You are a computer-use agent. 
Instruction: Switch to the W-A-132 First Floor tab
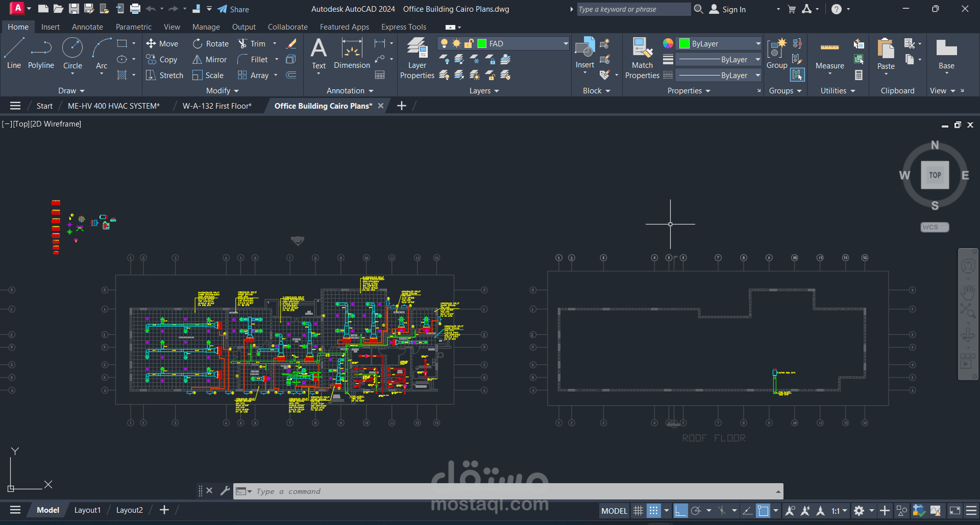click(217, 106)
